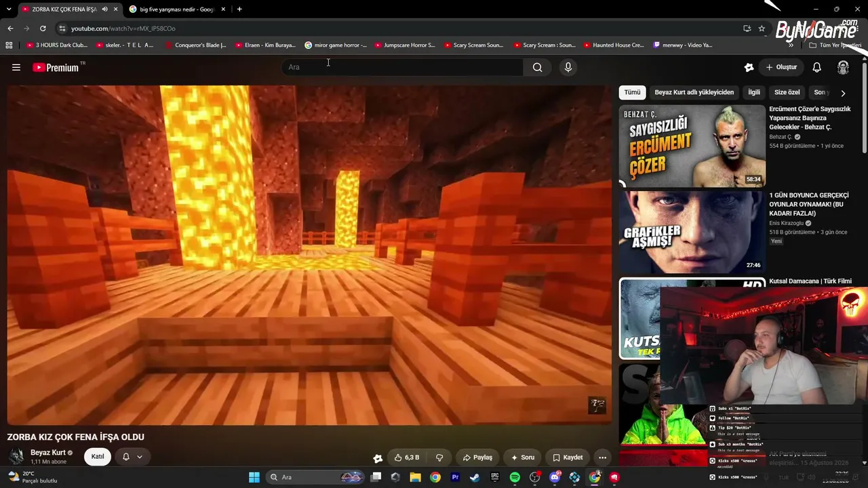Open the 'merwwy - Video Ya...' bookmark
The image size is (868, 488).
[683, 45]
